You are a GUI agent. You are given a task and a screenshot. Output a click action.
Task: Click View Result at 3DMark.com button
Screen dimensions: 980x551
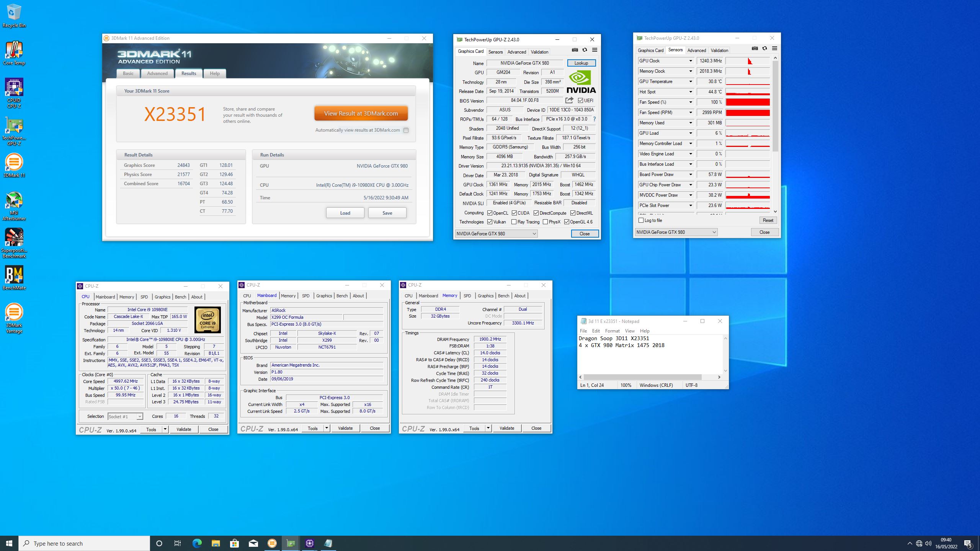[x=361, y=113]
